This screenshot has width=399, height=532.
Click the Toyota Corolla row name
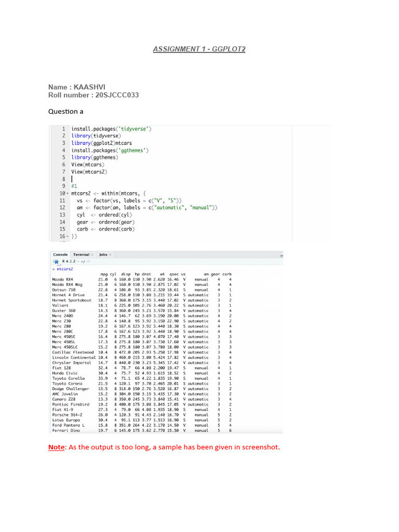68,378
